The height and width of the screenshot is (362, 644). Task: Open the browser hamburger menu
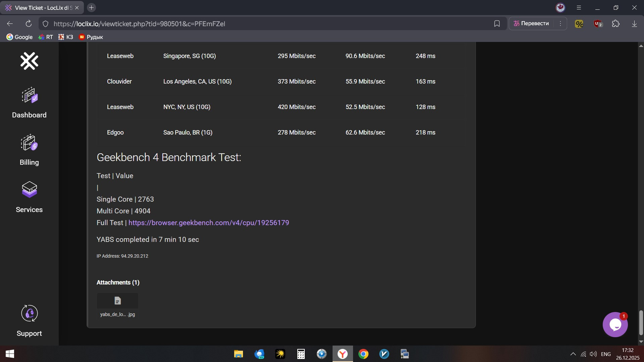[579, 7]
